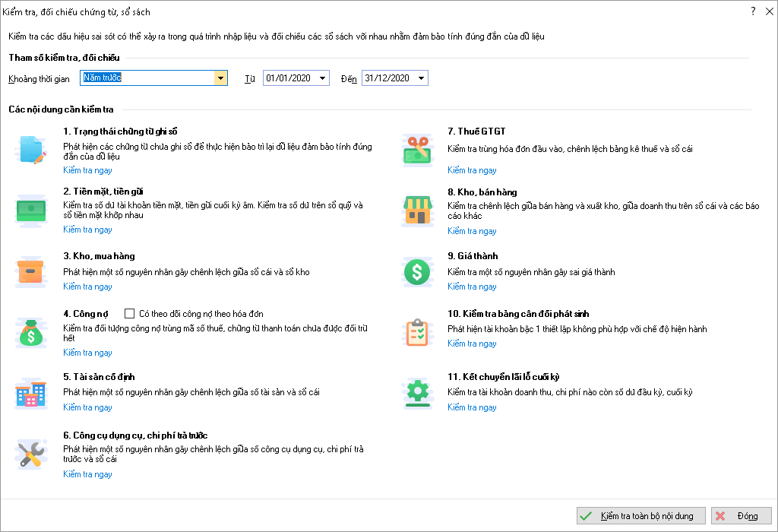Select the Năm trước text in time range box

[x=103, y=78]
